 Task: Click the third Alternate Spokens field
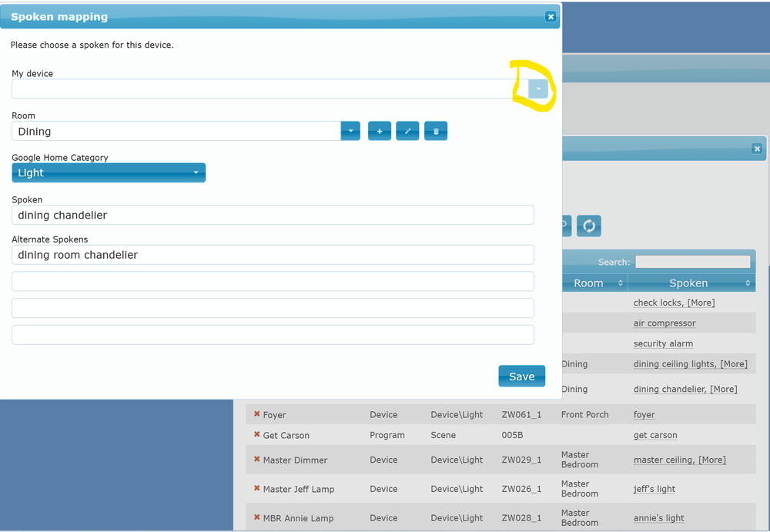point(273,308)
